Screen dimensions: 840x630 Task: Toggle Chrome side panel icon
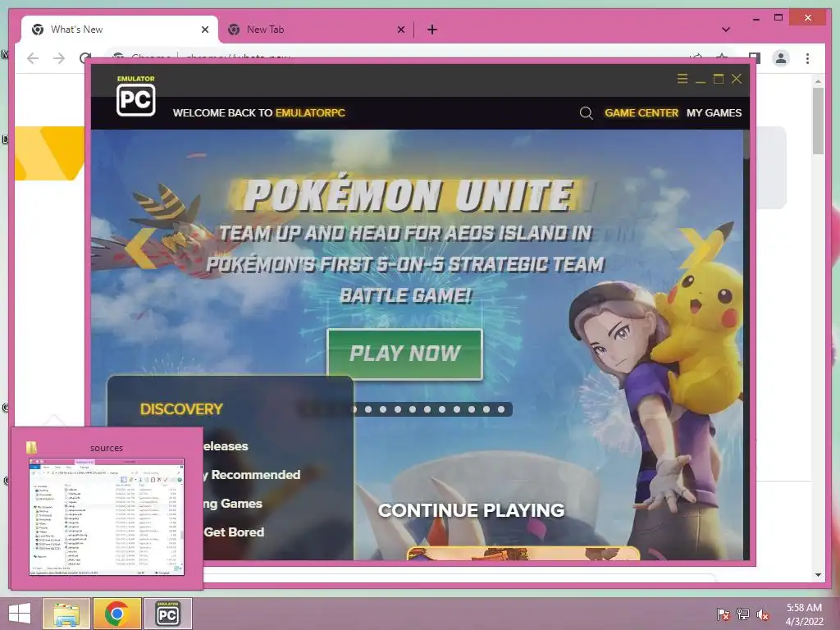(x=755, y=57)
